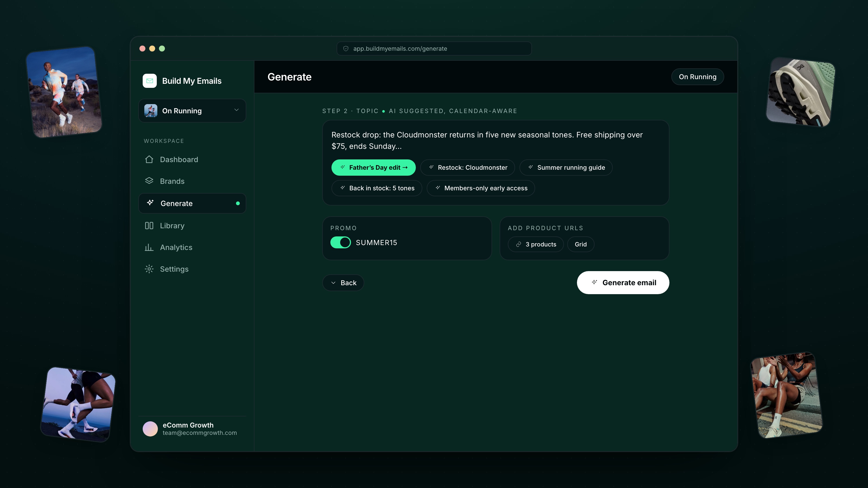Click the eComm Growth gradient avatar
The height and width of the screenshot is (488, 868).
pyautogui.click(x=150, y=429)
